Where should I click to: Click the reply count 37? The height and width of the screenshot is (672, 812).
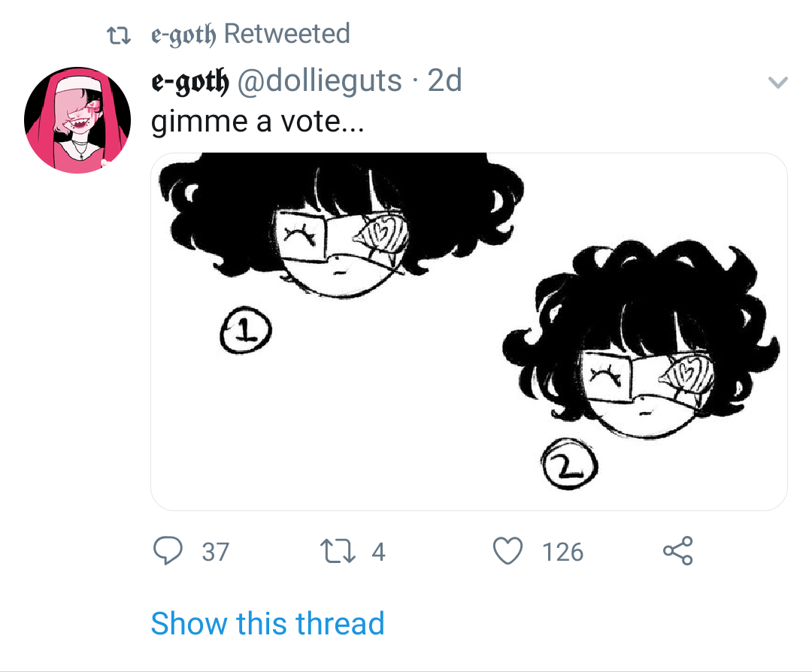215,552
